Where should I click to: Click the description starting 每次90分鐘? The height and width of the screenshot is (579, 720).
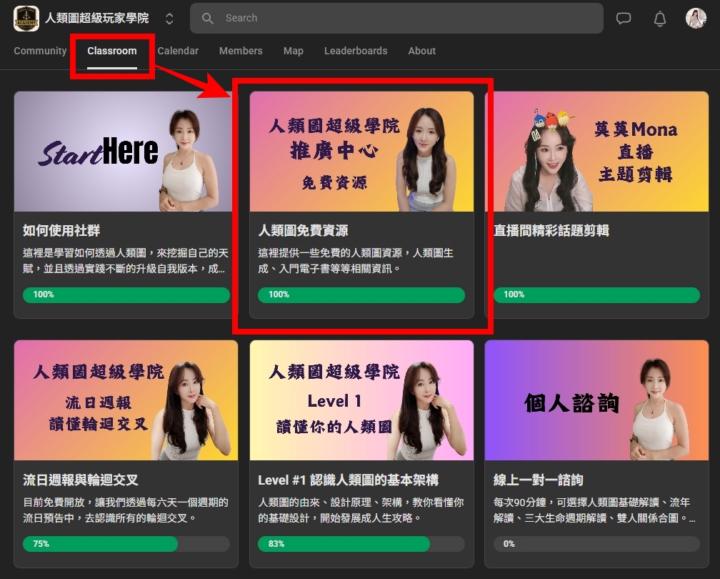[594, 510]
